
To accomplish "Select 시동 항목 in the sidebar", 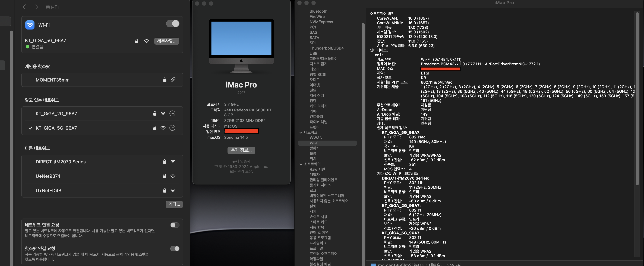I will coord(317,227).
